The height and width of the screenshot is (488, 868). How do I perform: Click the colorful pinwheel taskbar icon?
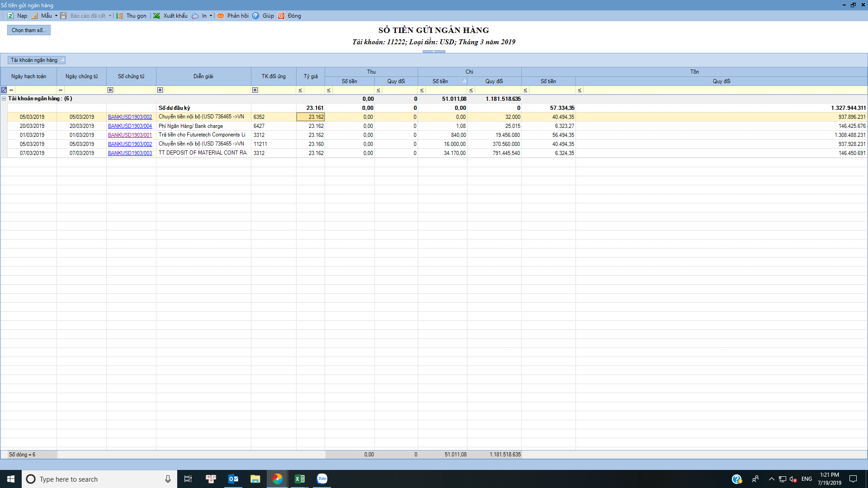coord(277,479)
